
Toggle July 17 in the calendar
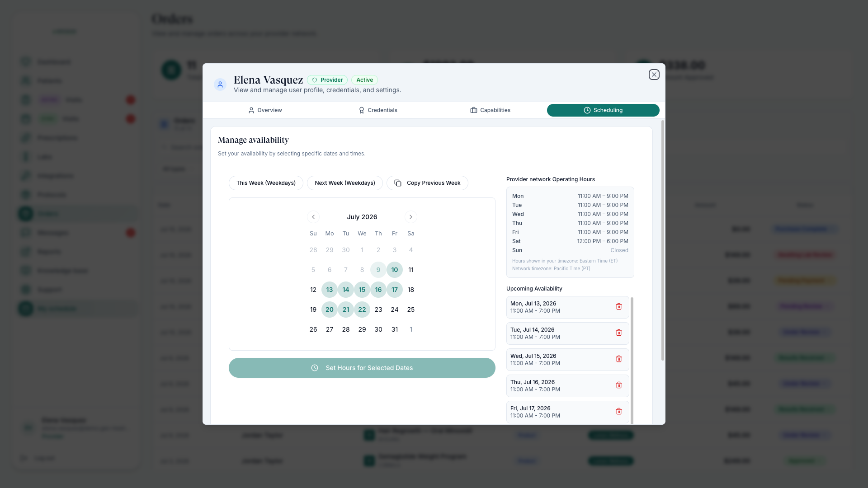[x=395, y=290]
